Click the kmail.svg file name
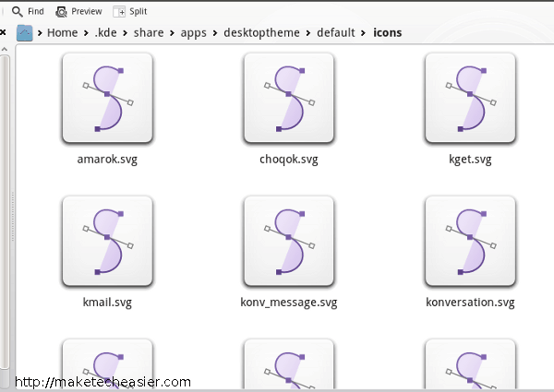This screenshot has width=554, height=392. (x=107, y=303)
